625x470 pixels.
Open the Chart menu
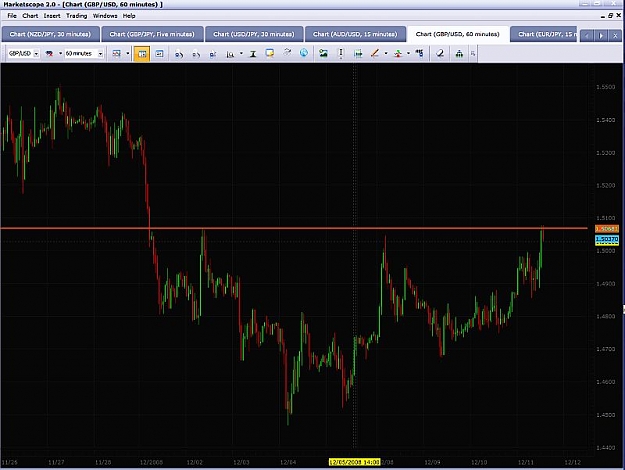pyautogui.click(x=30, y=16)
